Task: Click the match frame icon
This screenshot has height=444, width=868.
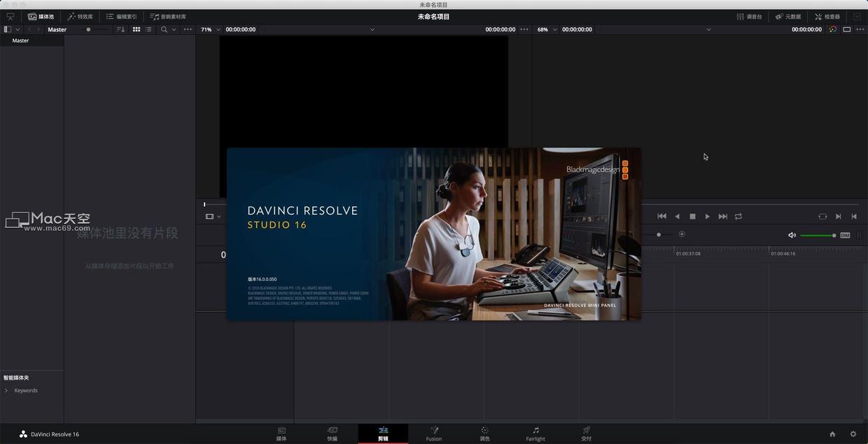Action: (x=822, y=216)
